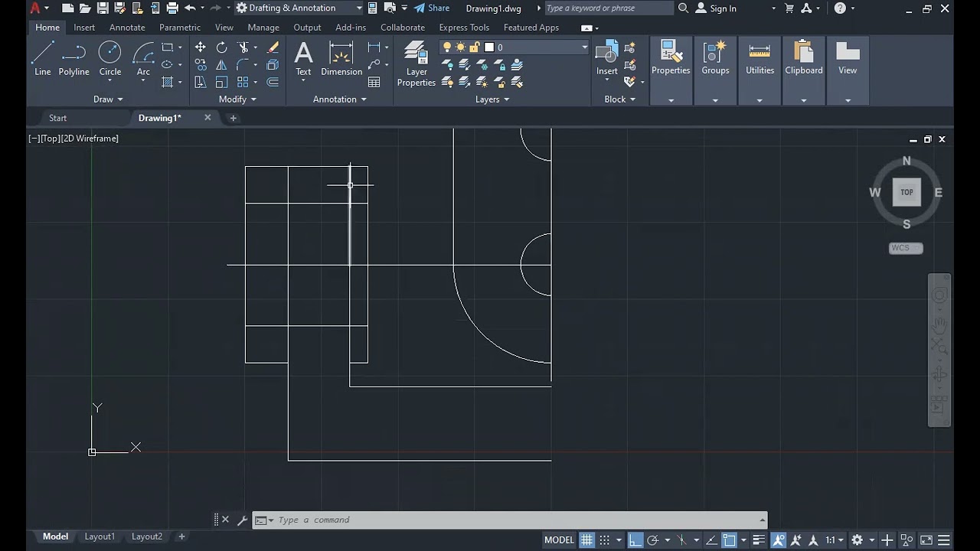980x551 pixels.
Task: Toggle object snap in status bar
Action: pyautogui.click(x=729, y=540)
